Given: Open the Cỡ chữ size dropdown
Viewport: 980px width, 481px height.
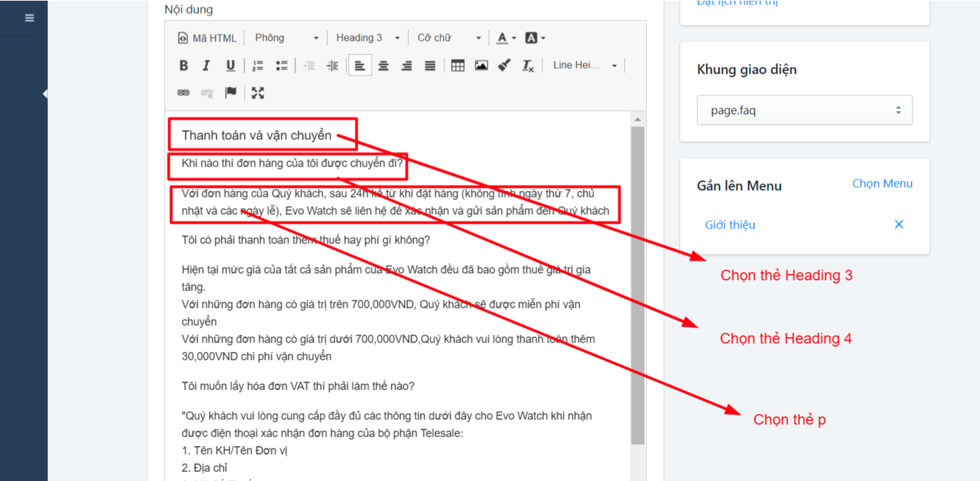Looking at the screenshot, I should tap(449, 38).
